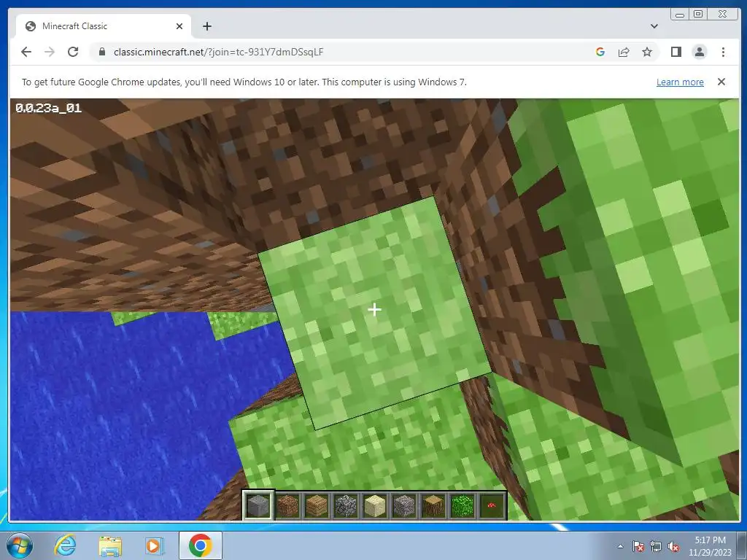Click the 0.0.23a_01 version text
Screen dimensions: 747x560
49,108
